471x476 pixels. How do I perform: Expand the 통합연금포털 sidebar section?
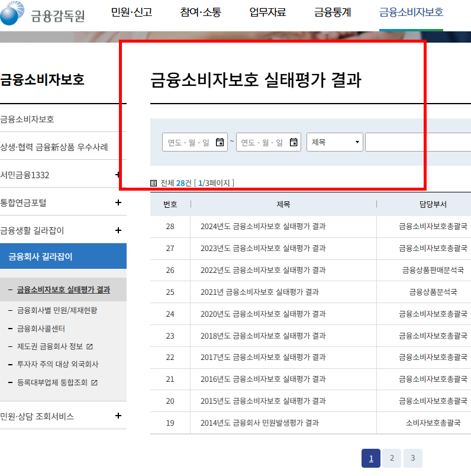(x=118, y=202)
